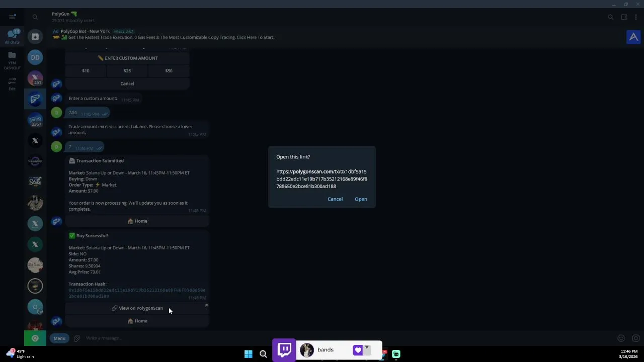Toggle the right side panel icon
Image resolution: width=644 pixels, height=362 pixels.
(x=624, y=17)
